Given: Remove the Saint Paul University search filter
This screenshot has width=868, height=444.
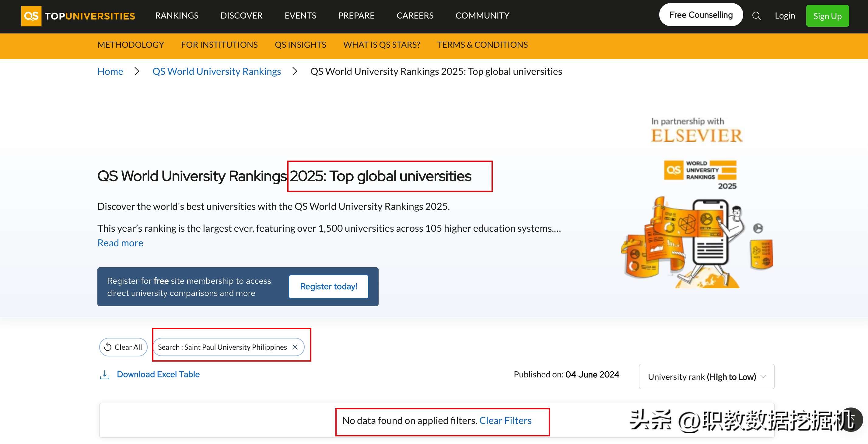Looking at the screenshot, I should click(295, 347).
